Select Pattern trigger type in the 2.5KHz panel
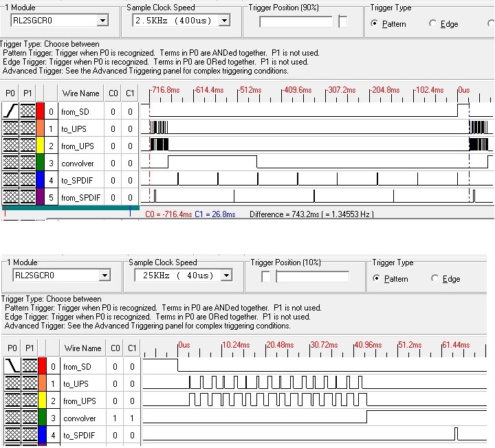 (375, 23)
